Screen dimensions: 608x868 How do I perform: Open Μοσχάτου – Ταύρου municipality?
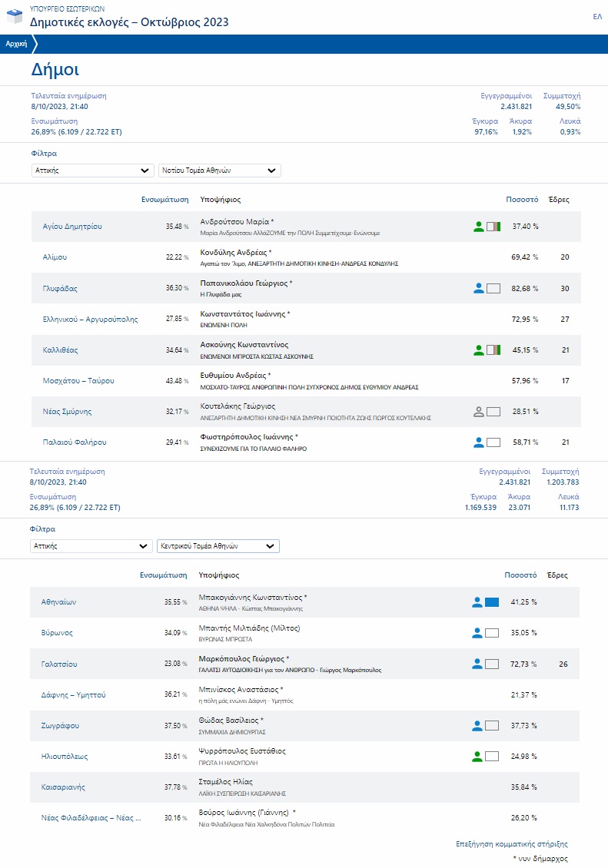[x=78, y=381]
